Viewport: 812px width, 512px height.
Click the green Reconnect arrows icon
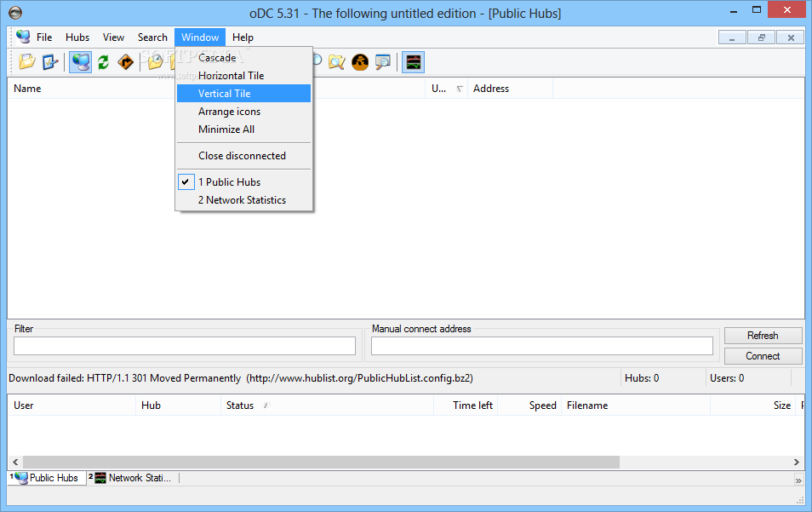(x=103, y=62)
